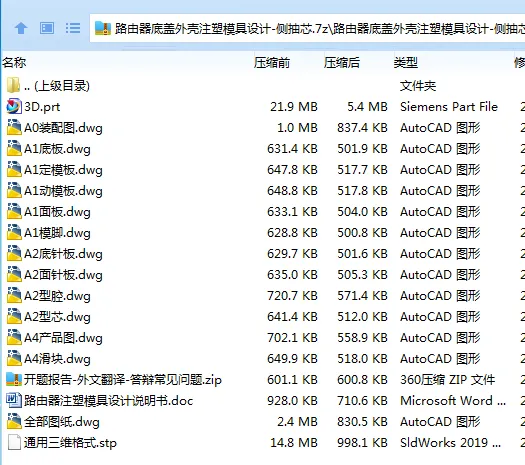The height and width of the screenshot is (465, 525).
Task: Click the 14.8 MB size of the stp file
Action: pyautogui.click(x=294, y=443)
